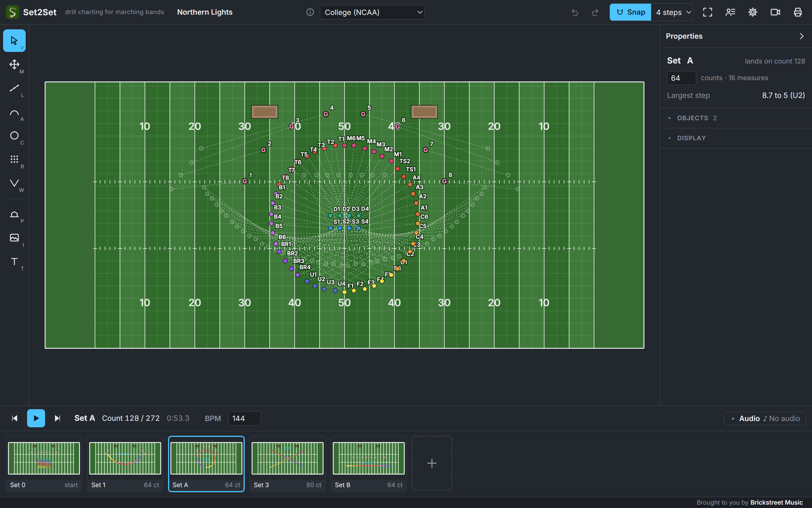The width and height of the screenshot is (812, 508).
Task: Click the set name letter A
Action: [690, 60]
